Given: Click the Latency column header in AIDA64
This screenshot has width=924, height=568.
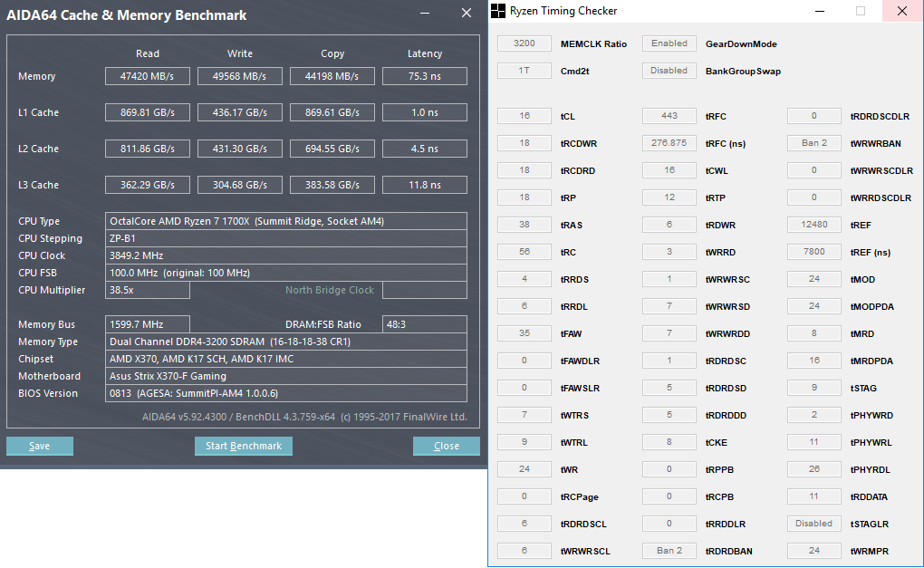Looking at the screenshot, I should pyautogui.click(x=425, y=53).
